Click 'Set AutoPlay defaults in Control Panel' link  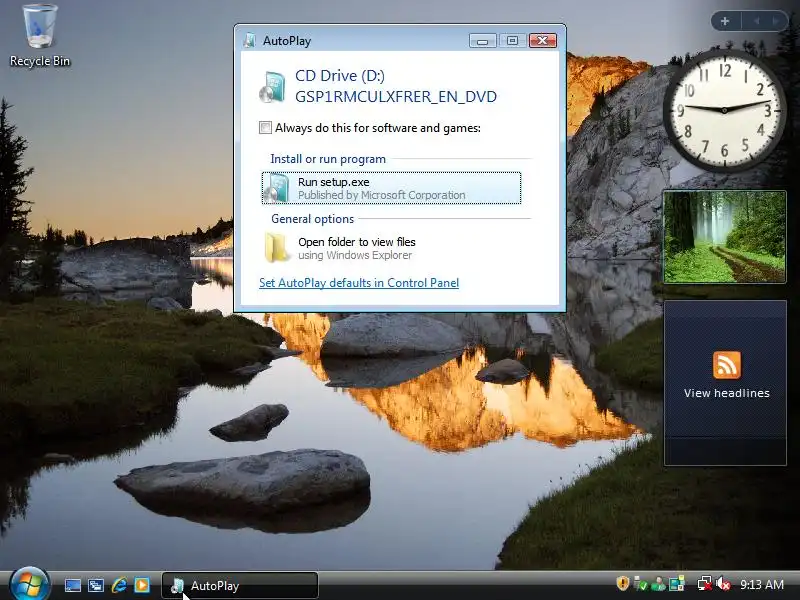(x=359, y=283)
